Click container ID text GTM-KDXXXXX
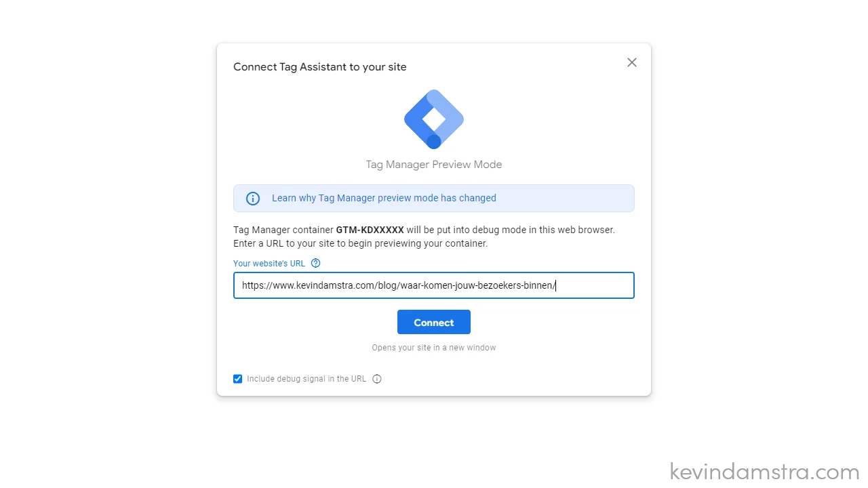 point(370,230)
